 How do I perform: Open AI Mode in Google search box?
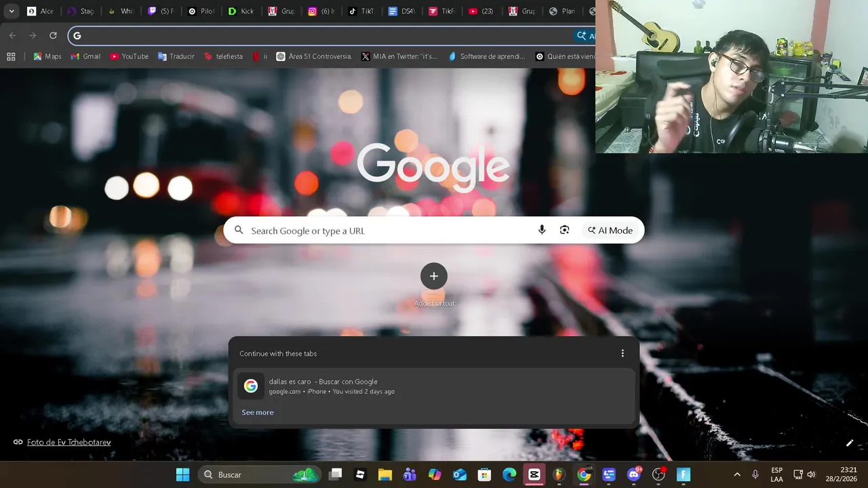tap(610, 230)
